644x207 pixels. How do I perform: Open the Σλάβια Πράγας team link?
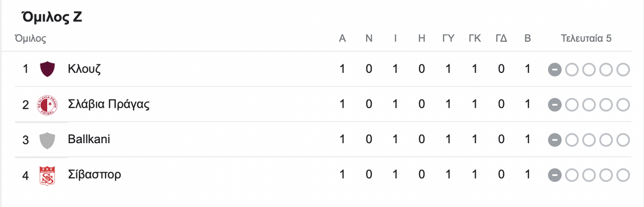pos(108,105)
